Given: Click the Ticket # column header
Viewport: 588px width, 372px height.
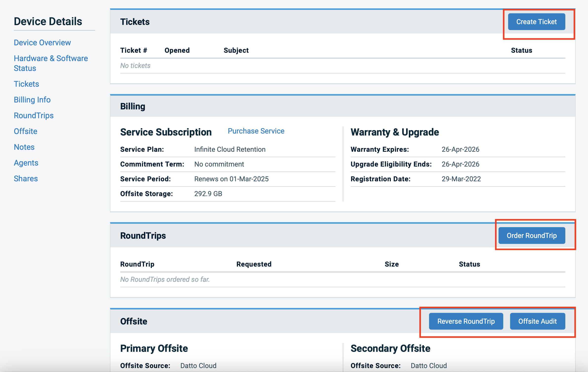Looking at the screenshot, I should click(133, 50).
